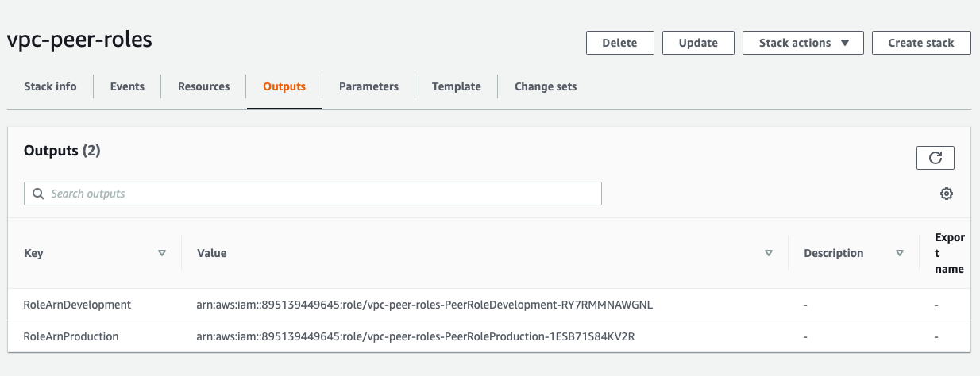Expand the Stack actions dropdown
Screen dimensions: 980x376
pyautogui.click(x=802, y=43)
